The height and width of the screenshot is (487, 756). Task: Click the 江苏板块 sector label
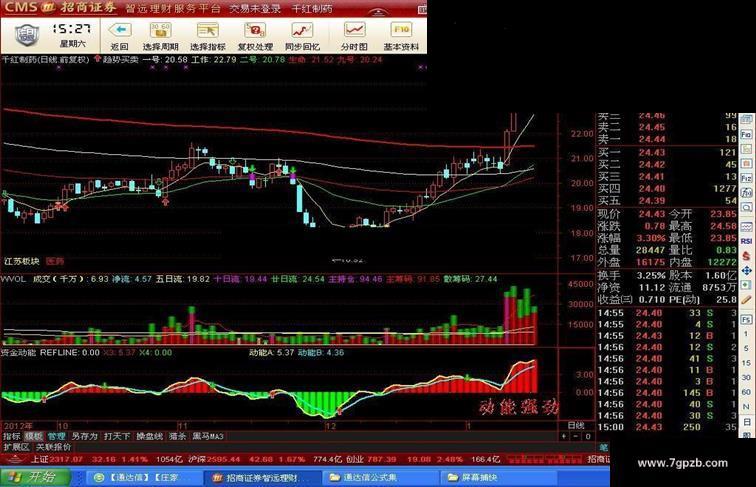(22, 261)
